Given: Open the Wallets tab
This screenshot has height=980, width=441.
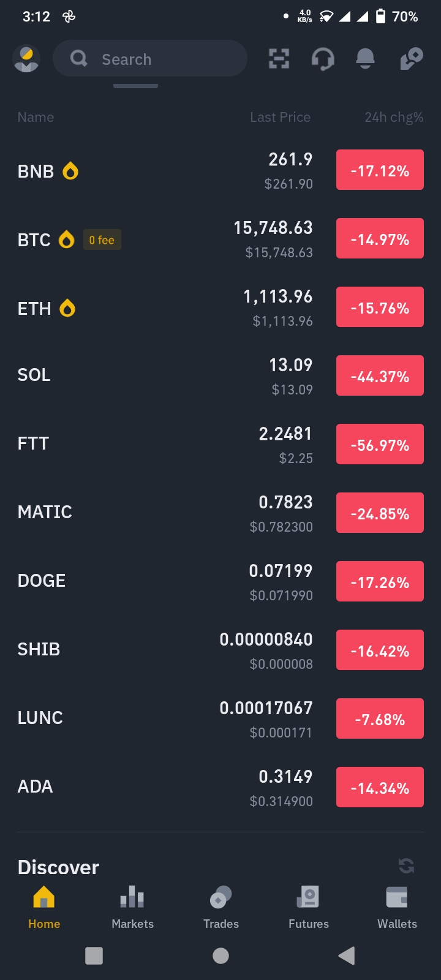Looking at the screenshot, I should [x=397, y=908].
